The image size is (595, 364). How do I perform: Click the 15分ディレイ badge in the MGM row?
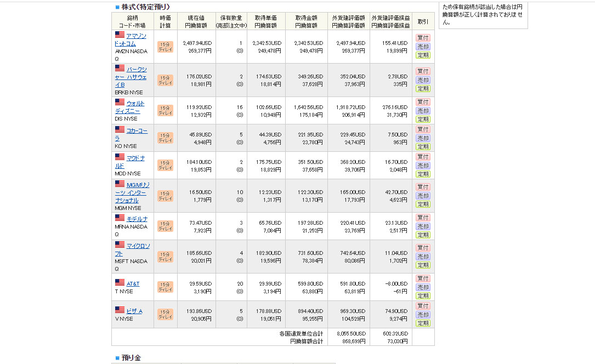(x=166, y=196)
